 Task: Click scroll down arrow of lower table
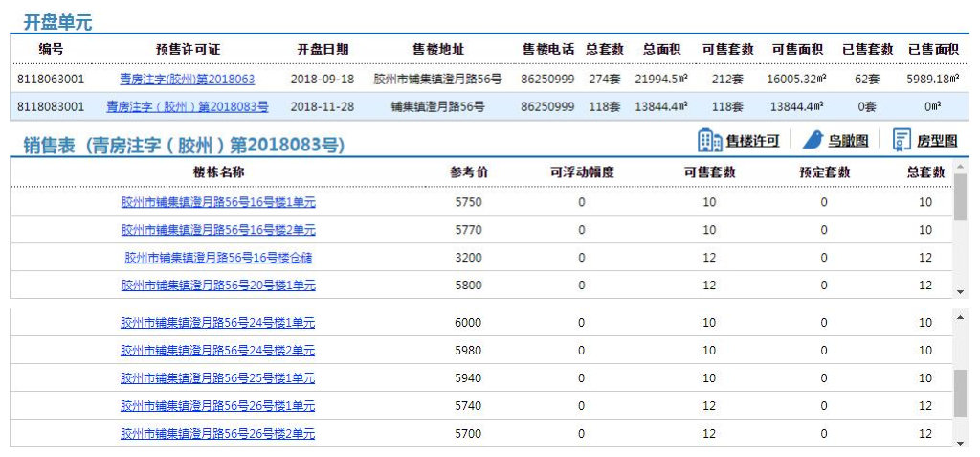pyautogui.click(x=961, y=443)
